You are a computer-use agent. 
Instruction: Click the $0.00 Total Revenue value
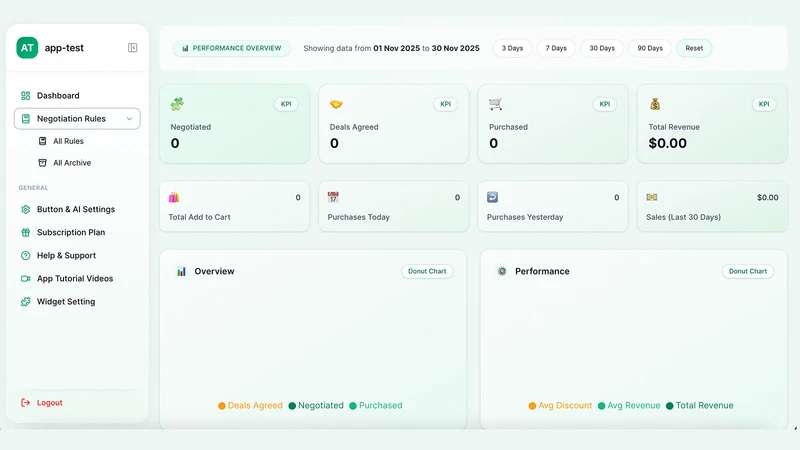[667, 143]
